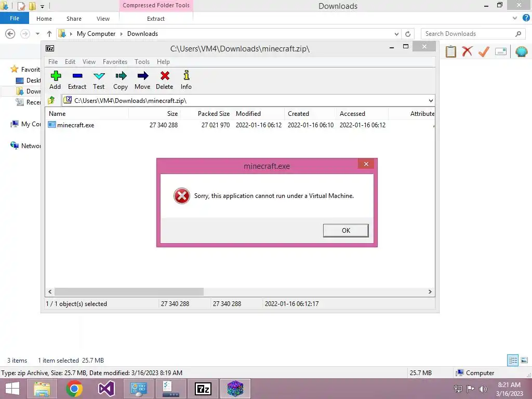Expand the Explorer address bar dropdown
Viewport: 532px width, 399px height.
[x=396, y=34]
